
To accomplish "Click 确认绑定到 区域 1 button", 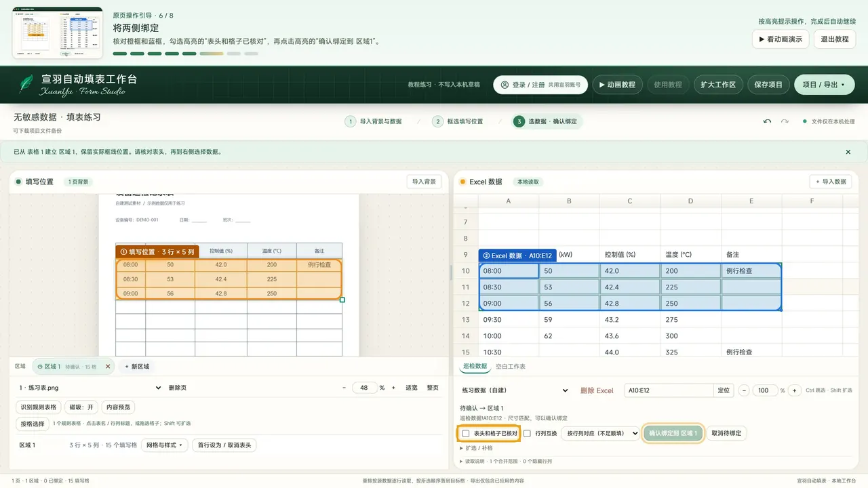I will pyautogui.click(x=673, y=433).
